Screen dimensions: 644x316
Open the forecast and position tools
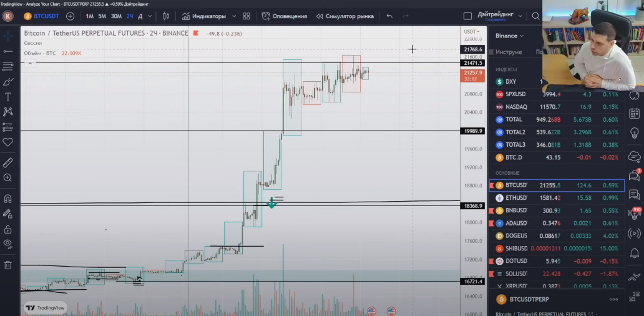[x=8, y=127]
